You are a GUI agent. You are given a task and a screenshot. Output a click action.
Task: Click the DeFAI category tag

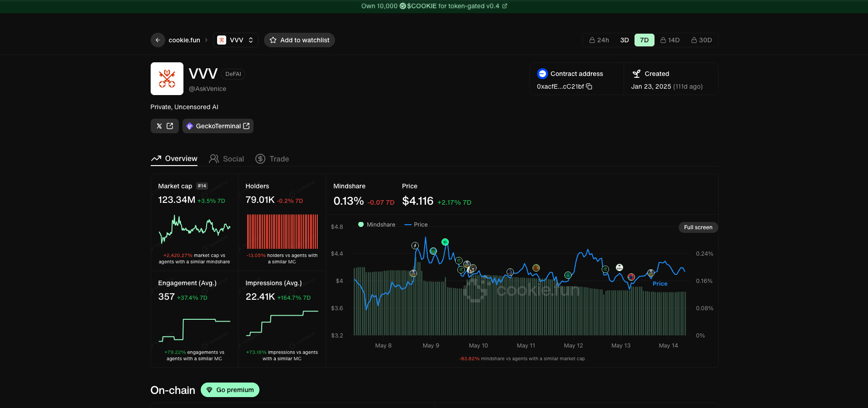tap(233, 74)
